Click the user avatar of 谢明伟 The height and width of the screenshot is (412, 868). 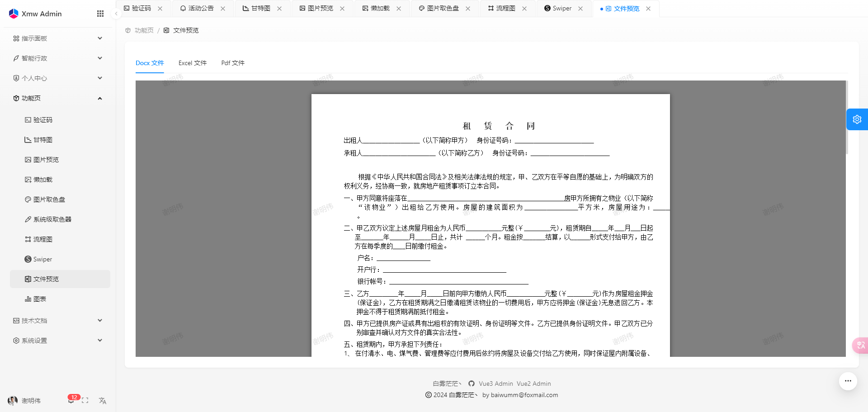pyautogui.click(x=13, y=400)
